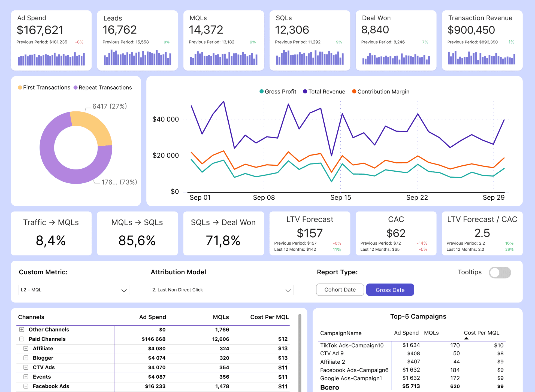Click the Ad Spend sparkline chart
The width and height of the screenshot is (535, 392).
[x=51, y=59]
